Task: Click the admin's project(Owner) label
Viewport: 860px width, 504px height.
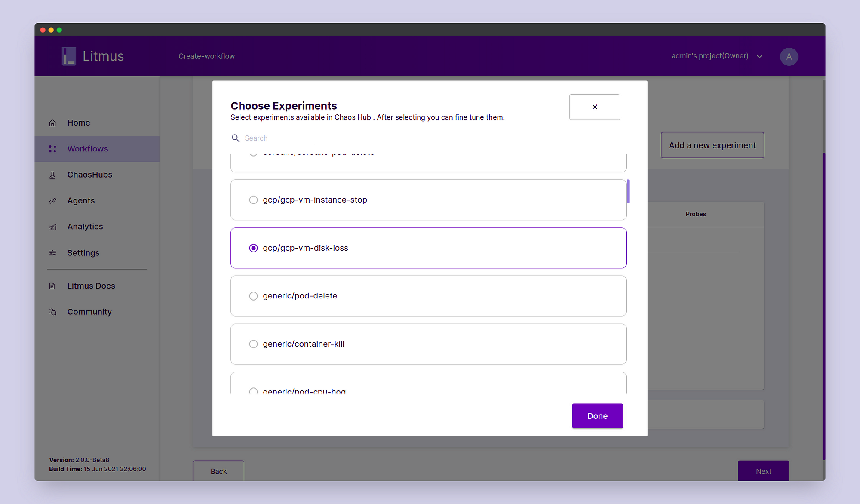Action: point(710,56)
